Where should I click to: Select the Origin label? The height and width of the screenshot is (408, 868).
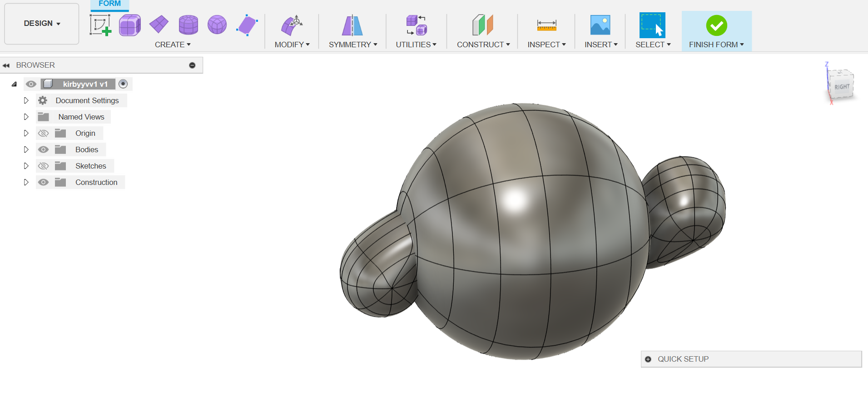85,133
